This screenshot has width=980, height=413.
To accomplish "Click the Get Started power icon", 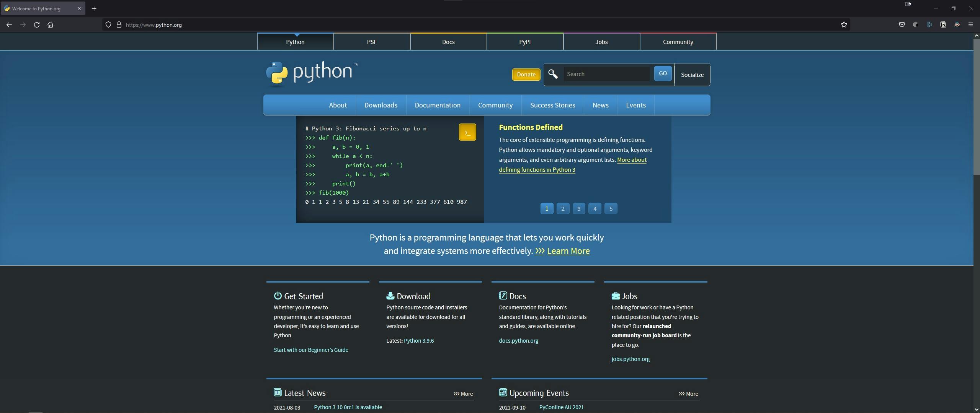I will point(278,296).
